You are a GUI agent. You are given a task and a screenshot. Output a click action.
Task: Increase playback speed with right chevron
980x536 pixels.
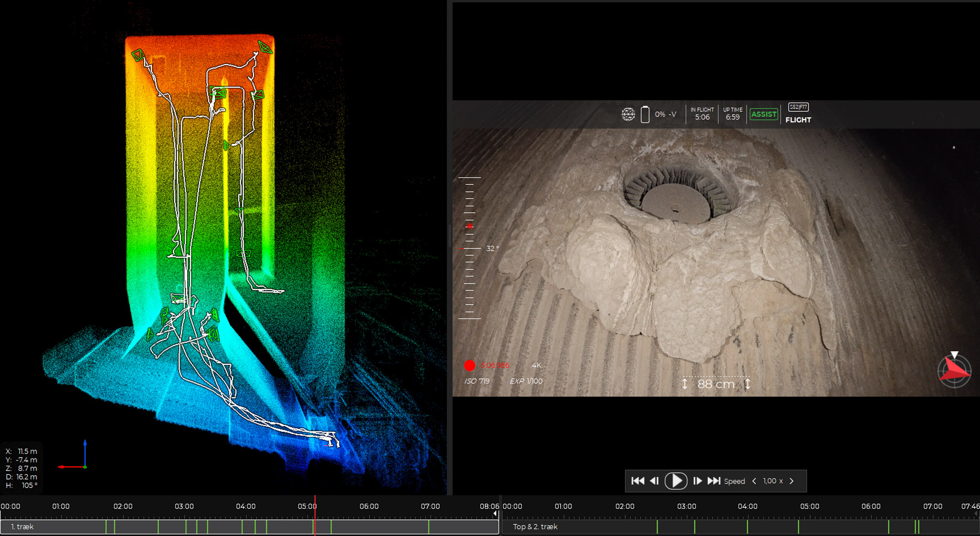(x=792, y=481)
